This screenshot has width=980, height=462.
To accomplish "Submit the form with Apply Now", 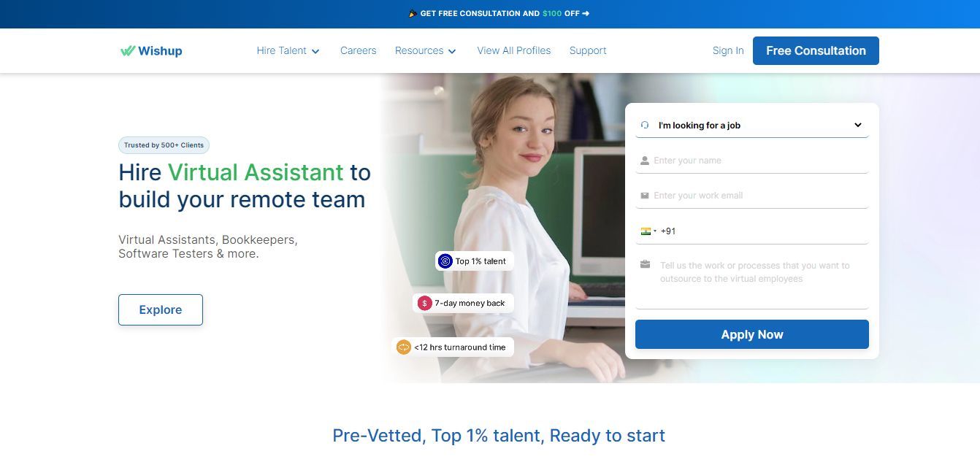I will (751, 334).
